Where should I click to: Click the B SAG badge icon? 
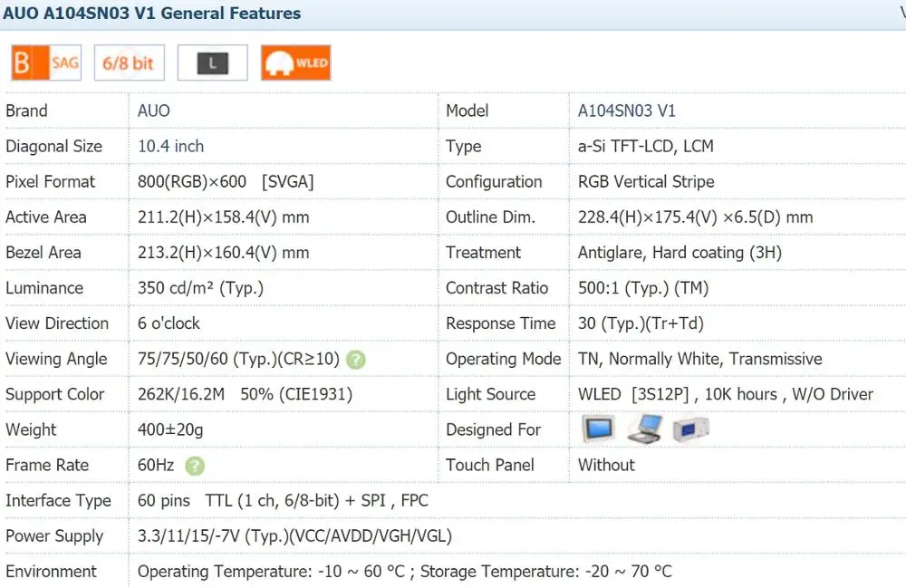(x=46, y=63)
